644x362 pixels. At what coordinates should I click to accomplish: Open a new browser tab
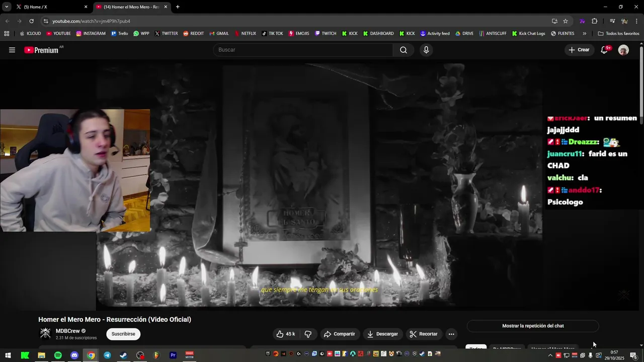coord(178,7)
